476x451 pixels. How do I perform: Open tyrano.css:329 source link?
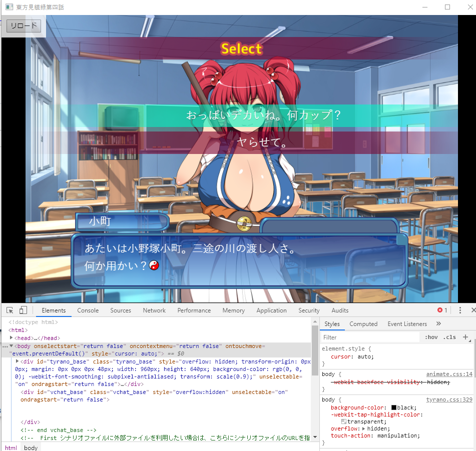click(x=449, y=399)
